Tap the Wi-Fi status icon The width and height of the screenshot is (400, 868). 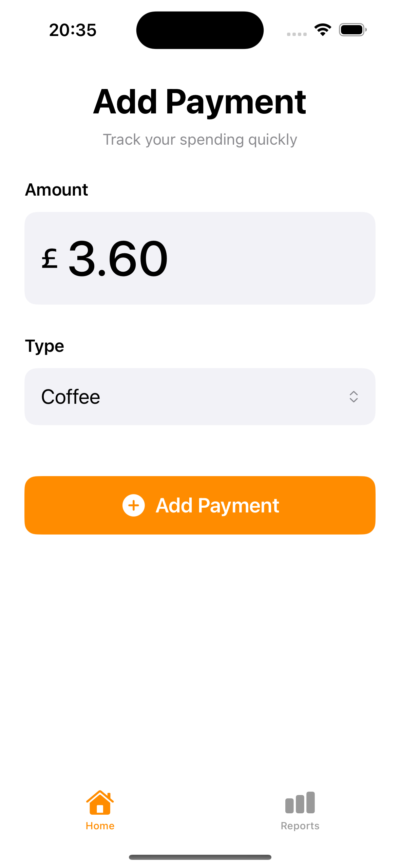click(x=323, y=30)
